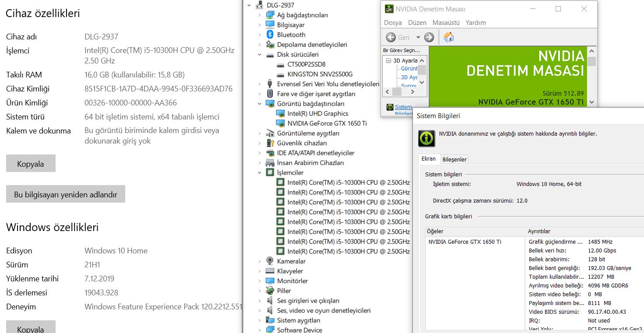Collapse the 3D Ayarları node in NVIDIA tree
The image size is (644, 333).
coord(388,61)
